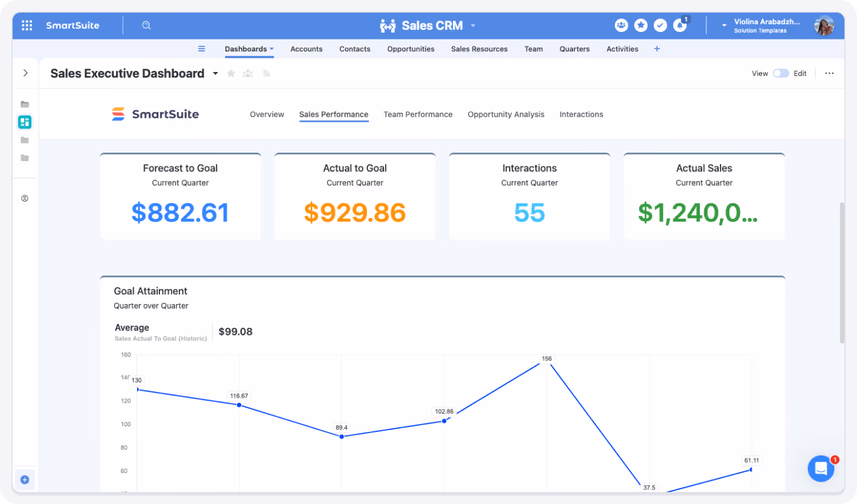Switch to the Quarters tab
The height and width of the screenshot is (504, 857).
pos(575,49)
